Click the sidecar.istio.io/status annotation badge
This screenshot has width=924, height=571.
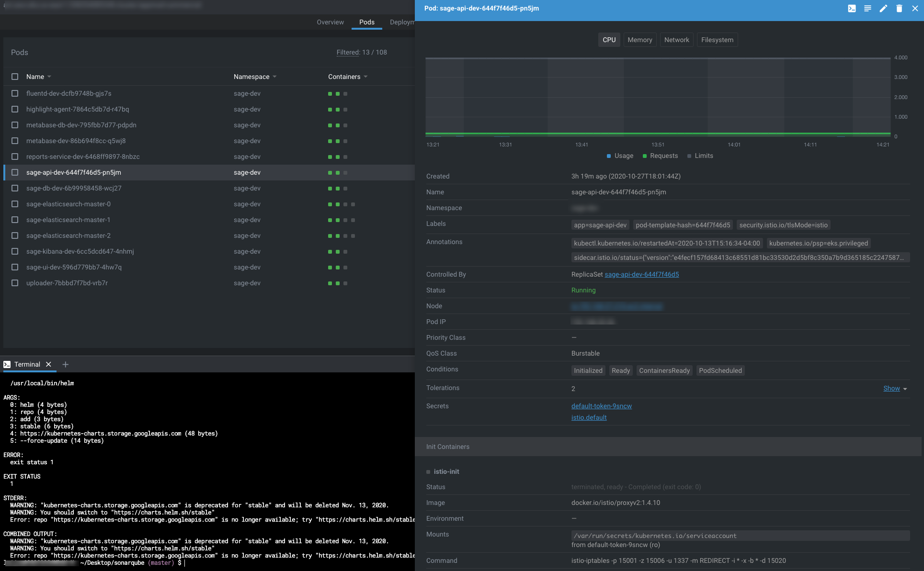tap(740, 258)
